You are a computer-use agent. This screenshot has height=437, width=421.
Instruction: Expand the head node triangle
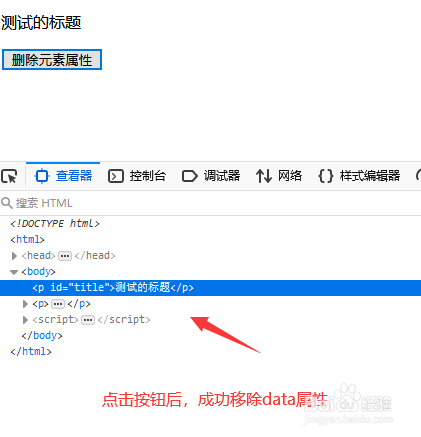(x=14, y=256)
